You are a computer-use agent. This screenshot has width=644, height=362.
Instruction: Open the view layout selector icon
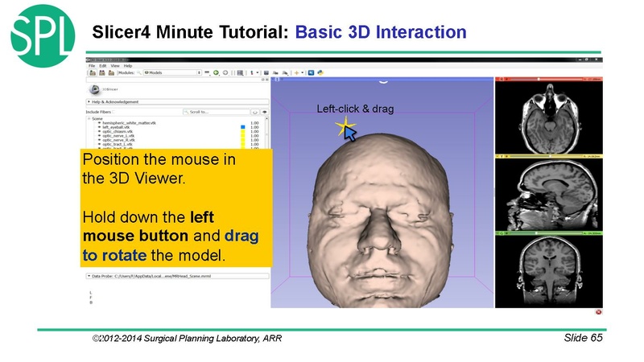(x=240, y=72)
